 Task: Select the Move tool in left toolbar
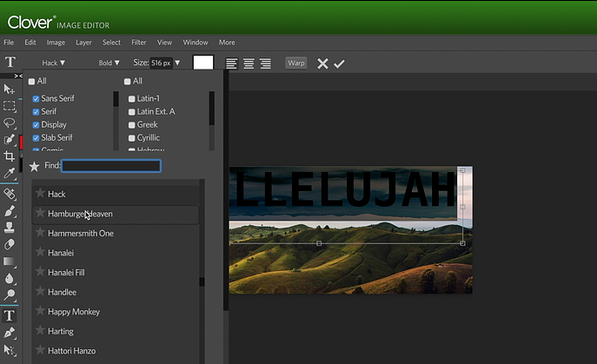10,89
